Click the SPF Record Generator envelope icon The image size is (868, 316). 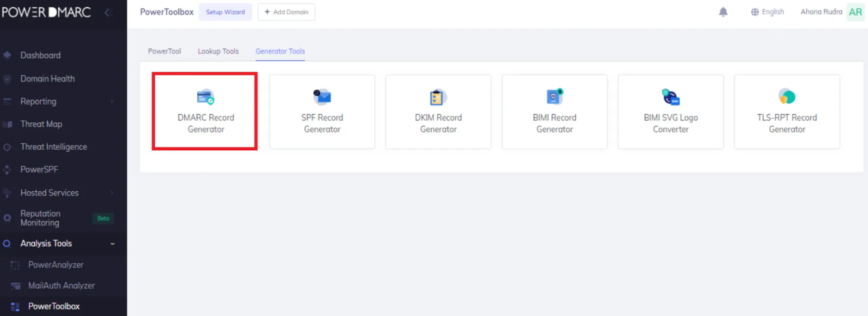(x=322, y=97)
